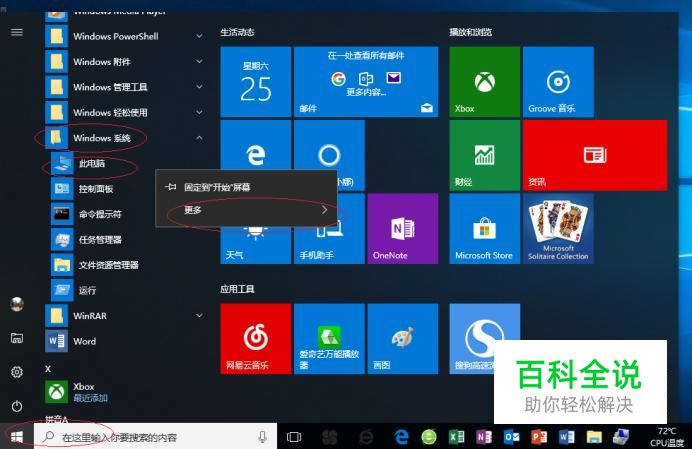
Task: Click the microphone icon in the search box
Action: 263,437
